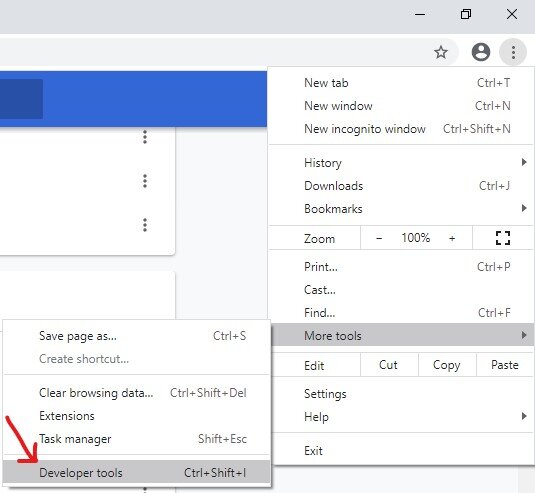This screenshot has height=493, width=535.
Task: Click the three-dot Chrome menu icon
Action: (x=513, y=52)
